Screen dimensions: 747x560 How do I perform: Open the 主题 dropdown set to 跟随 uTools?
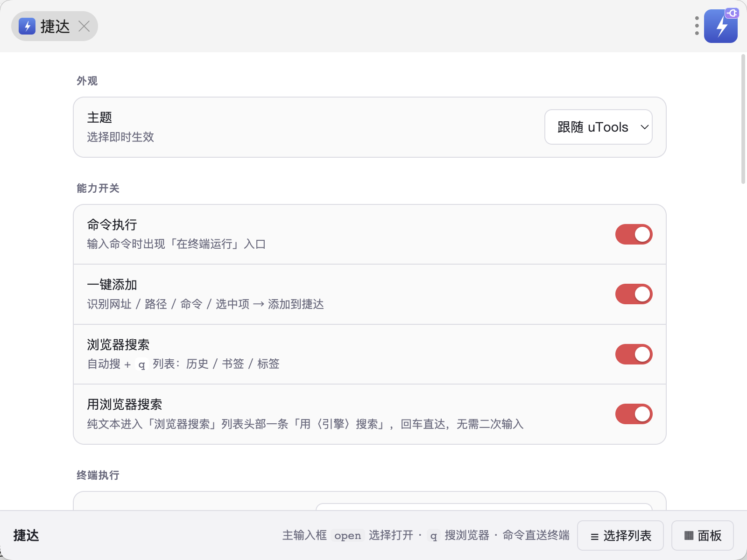click(x=599, y=127)
